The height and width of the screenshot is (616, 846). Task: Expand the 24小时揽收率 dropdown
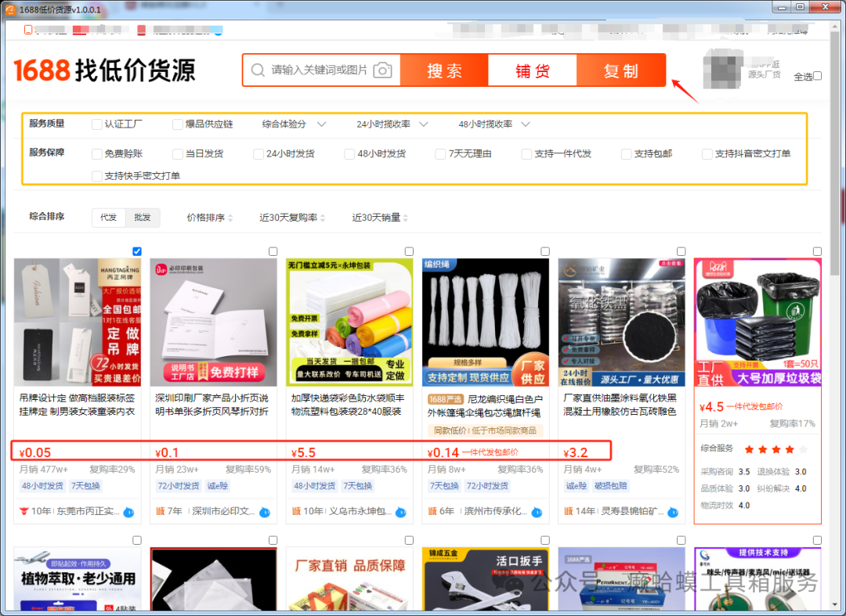tap(392, 124)
